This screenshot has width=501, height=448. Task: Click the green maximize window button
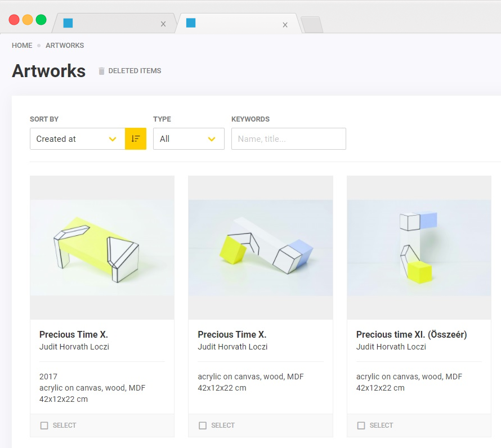click(x=41, y=20)
